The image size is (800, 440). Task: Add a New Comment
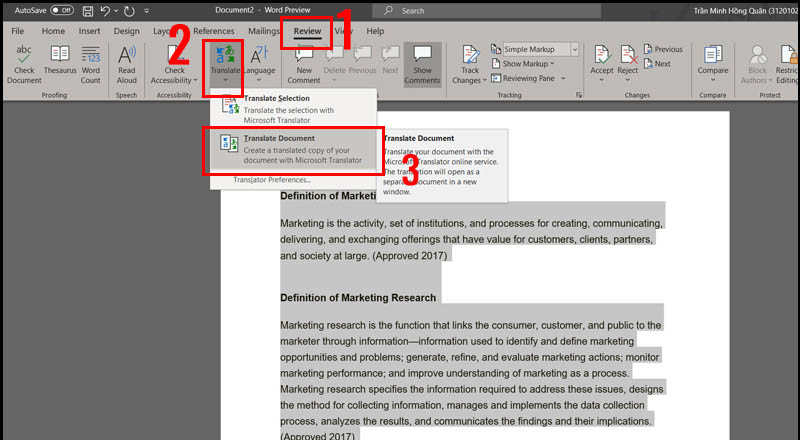[304, 64]
